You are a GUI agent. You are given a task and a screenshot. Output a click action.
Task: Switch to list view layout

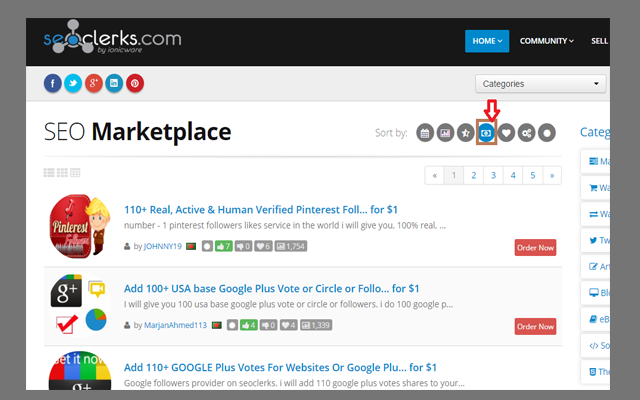tap(49, 173)
